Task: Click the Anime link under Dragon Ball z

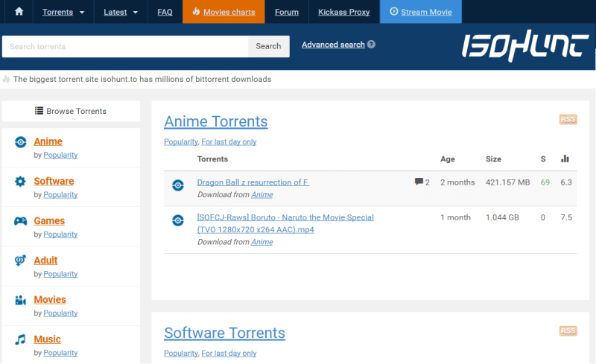Action: tap(262, 194)
